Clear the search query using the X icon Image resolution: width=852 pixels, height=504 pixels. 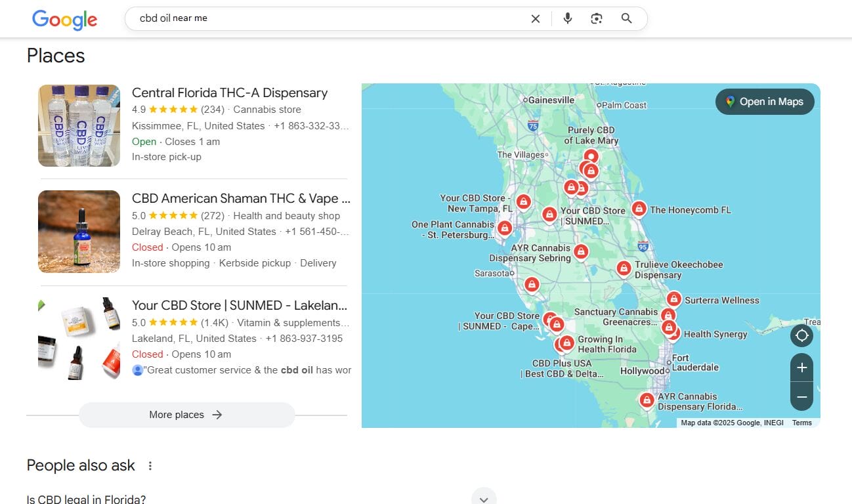536,18
